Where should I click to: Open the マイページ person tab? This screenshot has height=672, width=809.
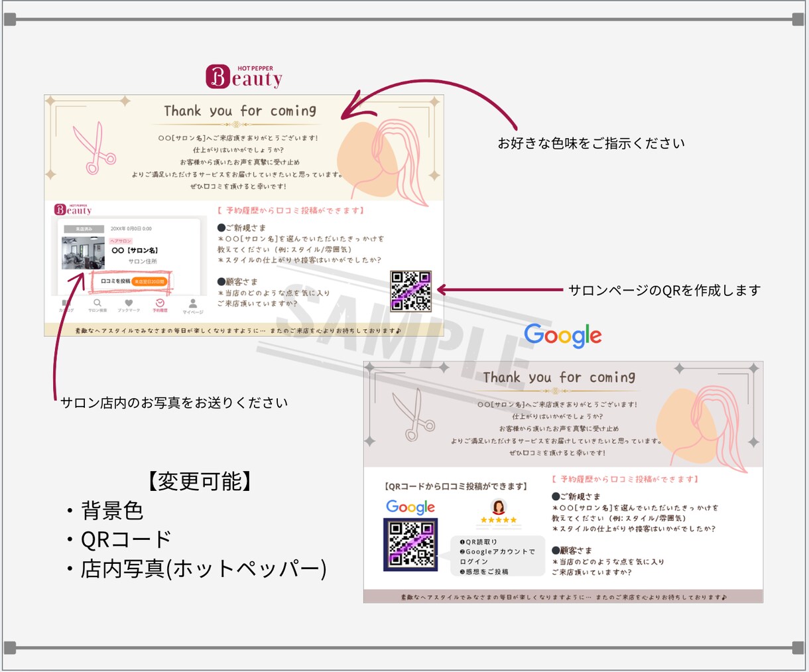click(x=193, y=306)
